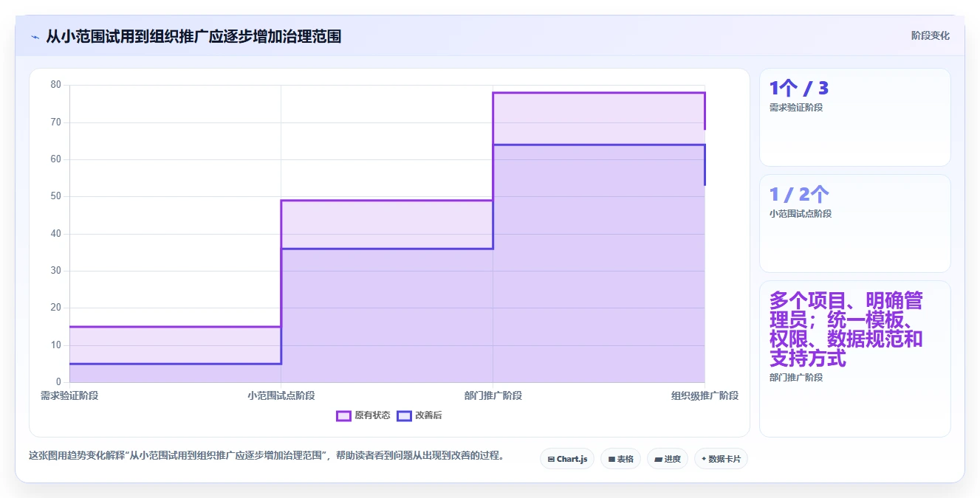Screen dimensions: 980x498
Task: Click the 数据卡片 tag
Action: pos(721,459)
